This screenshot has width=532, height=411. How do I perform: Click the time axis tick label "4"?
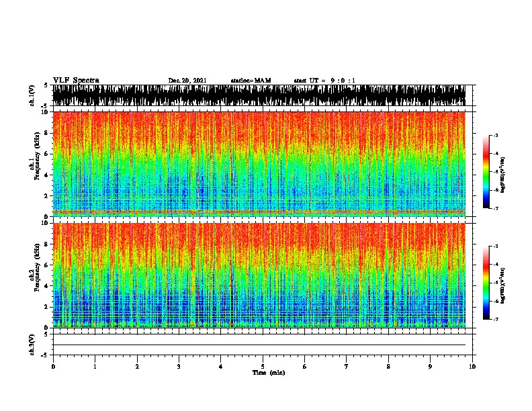[221, 367]
